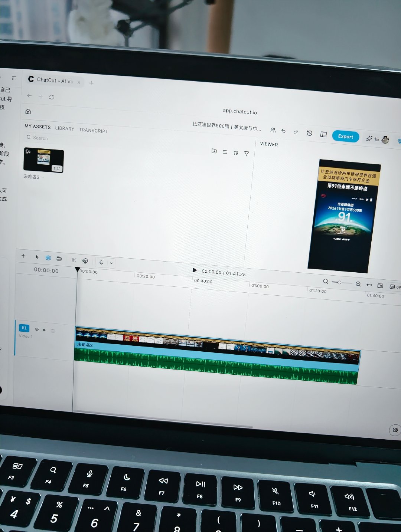Open the collaborators people icon
Viewport: 401px width, 532px height.
273,130
